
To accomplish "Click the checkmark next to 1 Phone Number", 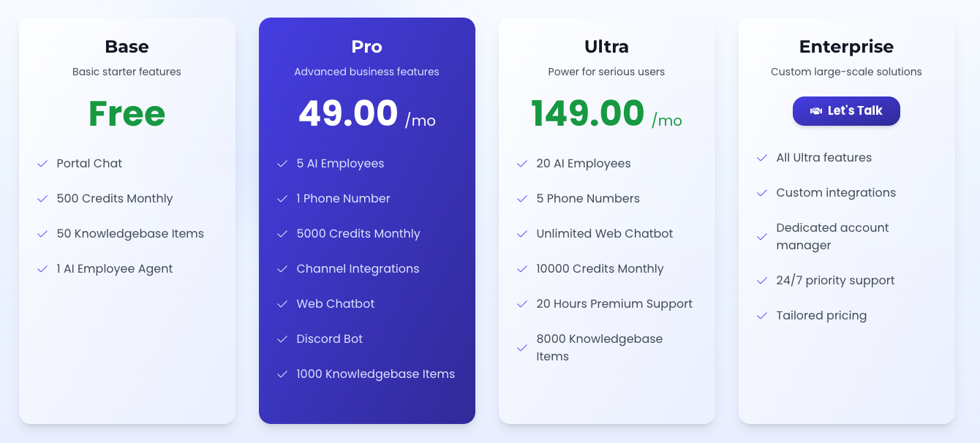I will pyautogui.click(x=282, y=199).
